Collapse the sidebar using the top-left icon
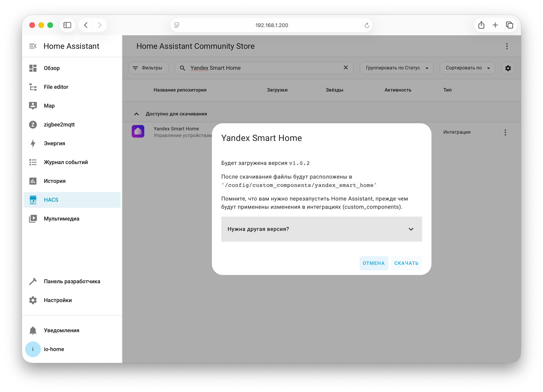The height and width of the screenshot is (392, 543). pos(33,46)
